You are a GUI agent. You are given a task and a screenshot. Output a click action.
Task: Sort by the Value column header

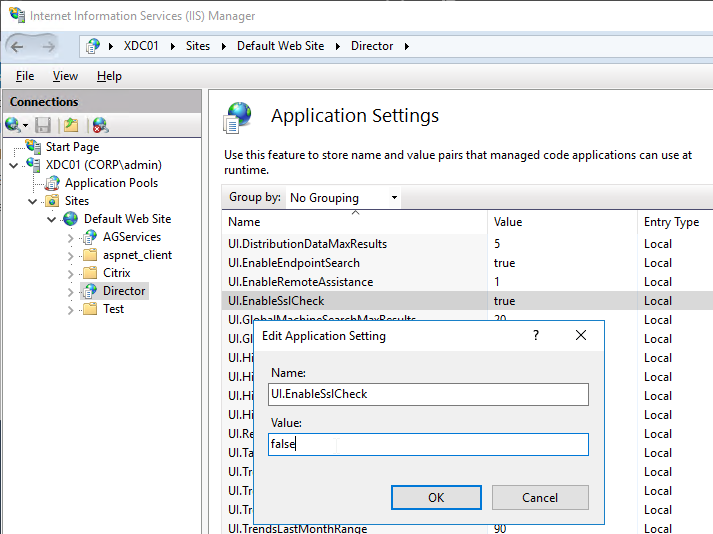click(x=562, y=222)
